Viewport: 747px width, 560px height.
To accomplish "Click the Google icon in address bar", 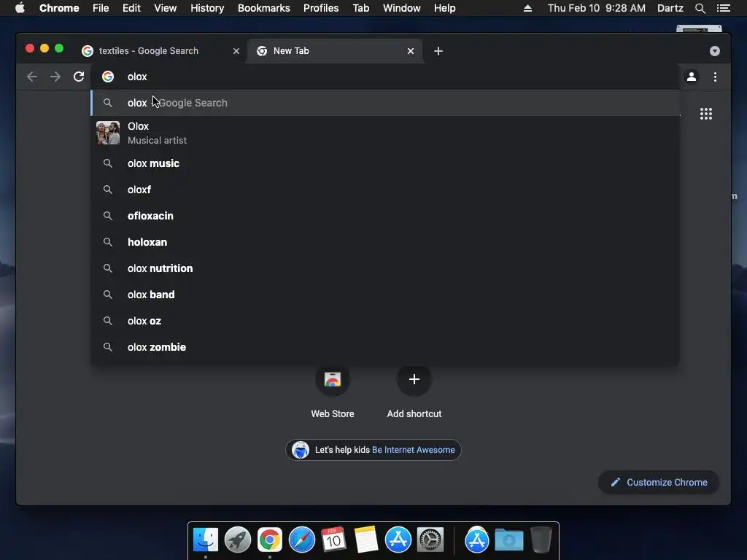I will 108,77.
